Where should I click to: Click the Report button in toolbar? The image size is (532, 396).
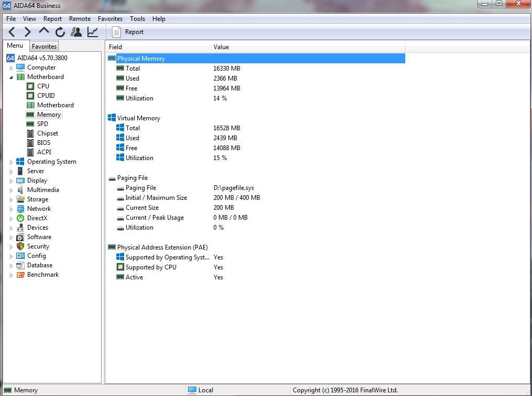coord(128,32)
